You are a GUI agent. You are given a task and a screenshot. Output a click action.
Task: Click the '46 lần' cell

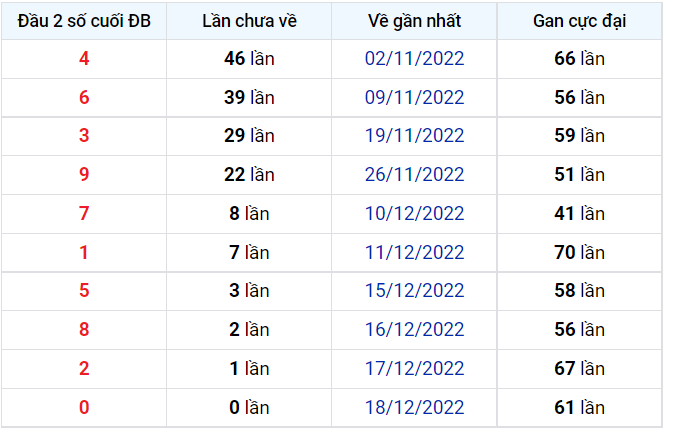pyautogui.click(x=249, y=59)
